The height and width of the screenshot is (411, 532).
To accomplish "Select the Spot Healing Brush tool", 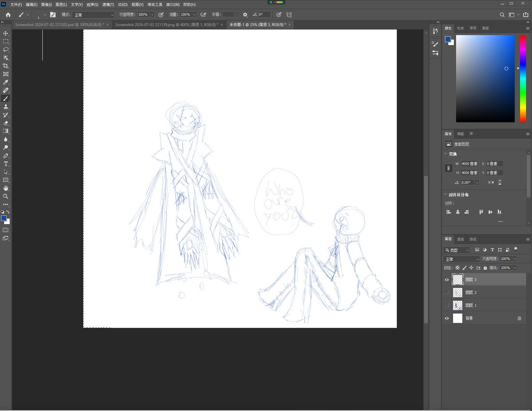I will [x=6, y=90].
